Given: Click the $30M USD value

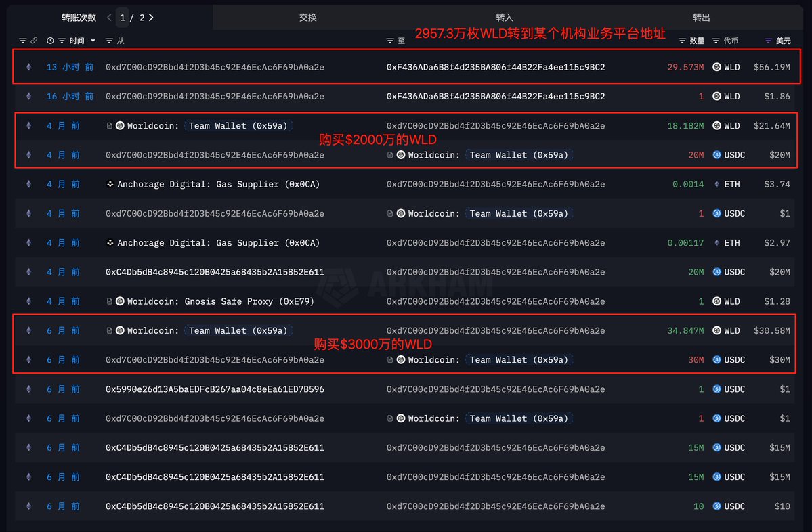Looking at the screenshot, I should [x=780, y=359].
